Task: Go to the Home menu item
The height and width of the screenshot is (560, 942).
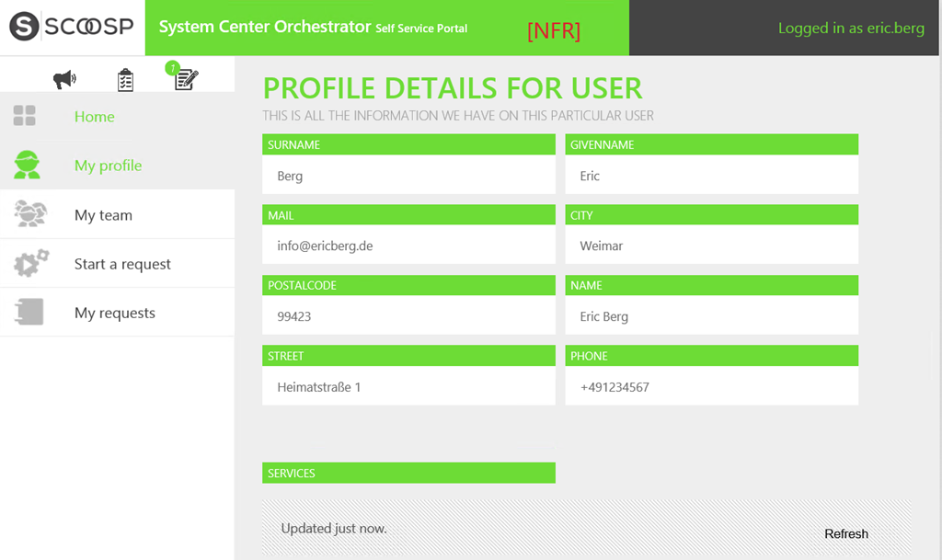Action: (x=95, y=117)
